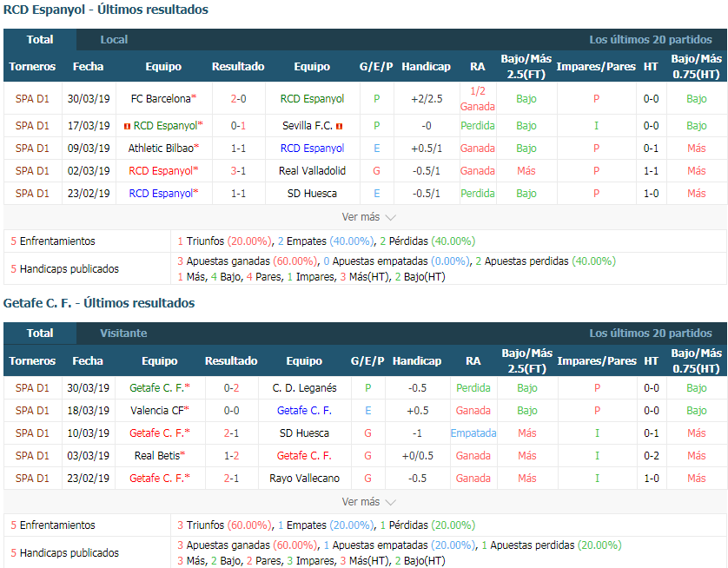The width and height of the screenshot is (728, 568).
Task: Click the '0-2' half-time score in Real Betis row
Action: click(x=652, y=456)
